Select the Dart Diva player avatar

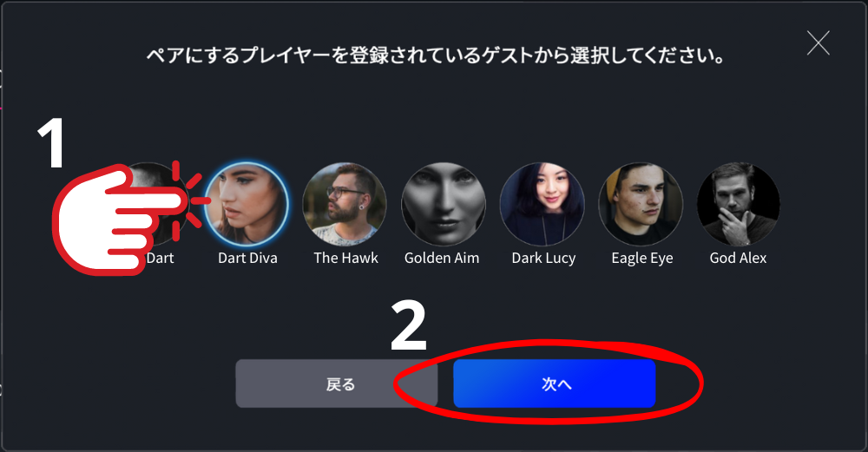(x=247, y=204)
